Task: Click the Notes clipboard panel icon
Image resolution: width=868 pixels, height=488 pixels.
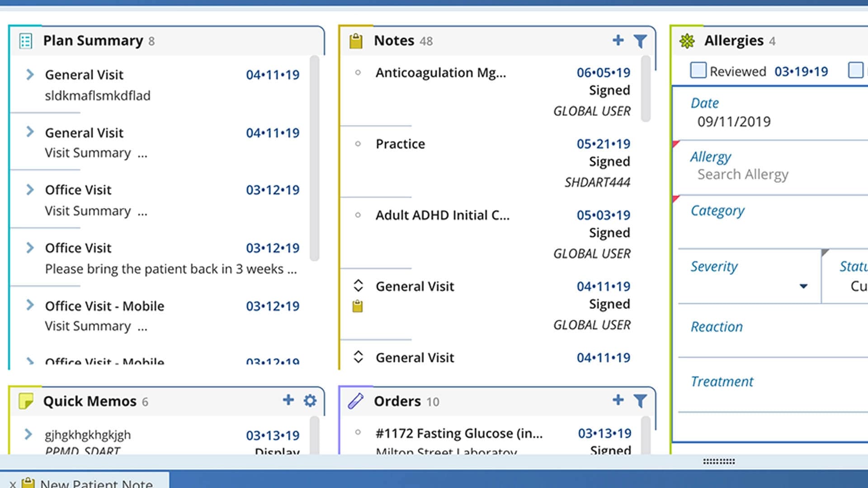Action: pos(357,40)
